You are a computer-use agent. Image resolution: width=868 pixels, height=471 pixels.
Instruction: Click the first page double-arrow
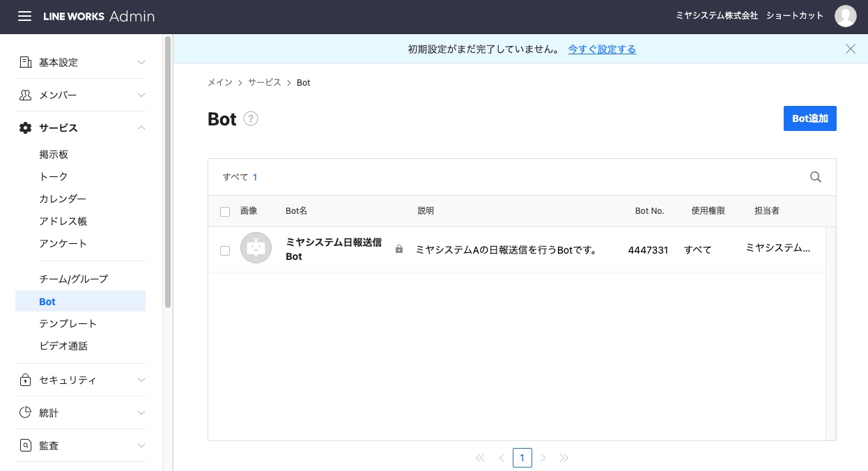tap(480, 458)
